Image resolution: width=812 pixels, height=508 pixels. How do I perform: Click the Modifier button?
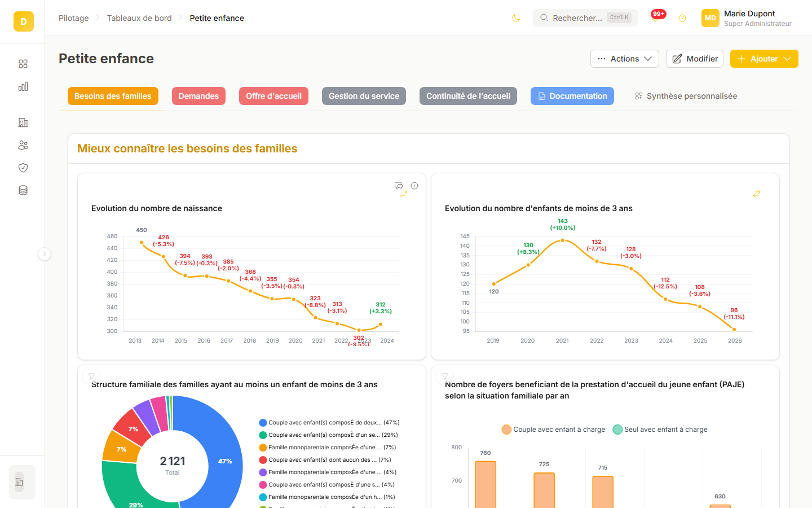[x=695, y=59]
